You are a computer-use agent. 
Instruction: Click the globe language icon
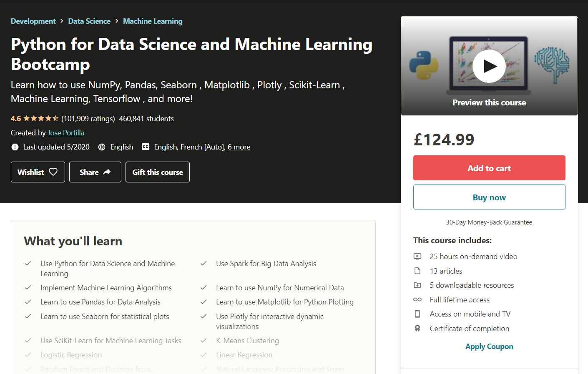click(102, 147)
